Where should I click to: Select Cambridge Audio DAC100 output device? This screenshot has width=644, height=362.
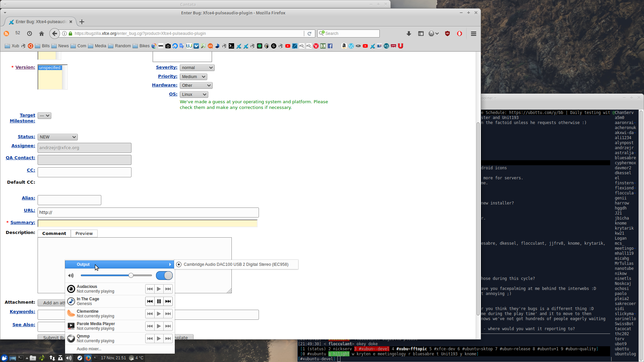(235, 264)
